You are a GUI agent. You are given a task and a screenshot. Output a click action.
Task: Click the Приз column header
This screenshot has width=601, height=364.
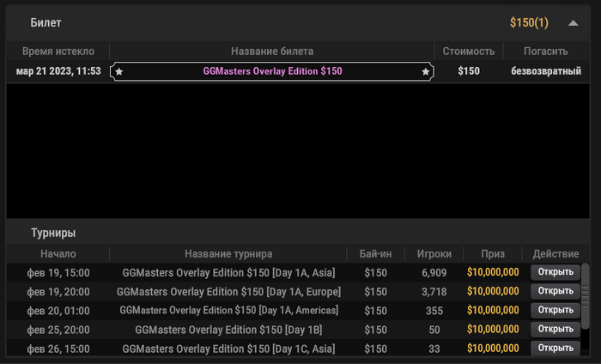pyautogui.click(x=493, y=253)
